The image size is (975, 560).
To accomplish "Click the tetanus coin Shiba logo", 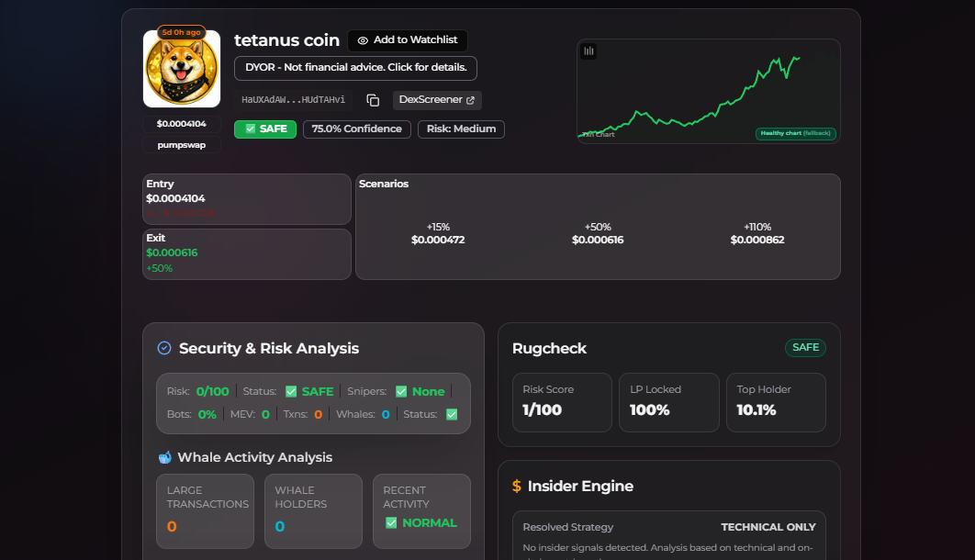I will point(182,68).
